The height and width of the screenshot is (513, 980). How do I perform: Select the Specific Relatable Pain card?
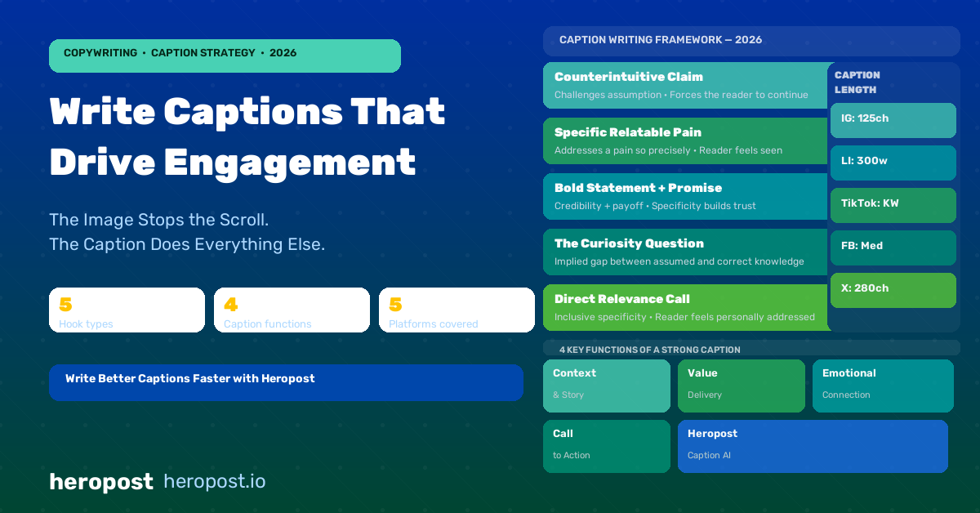684,141
